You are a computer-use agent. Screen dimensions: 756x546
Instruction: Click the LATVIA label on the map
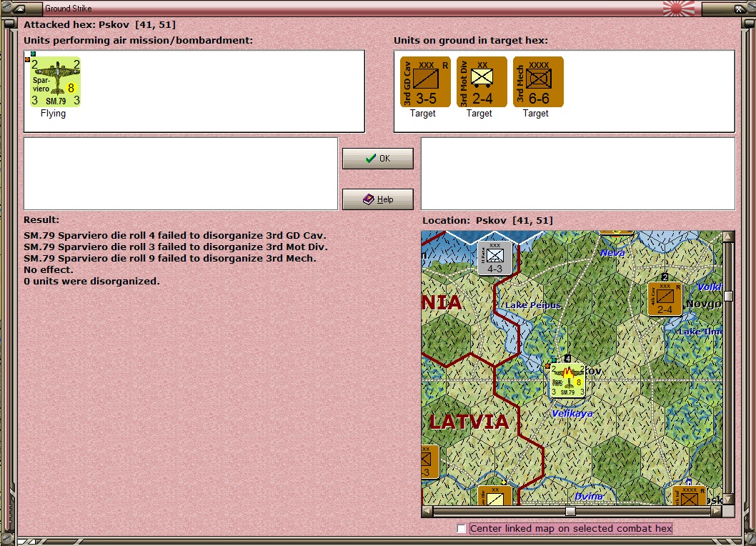click(x=469, y=422)
